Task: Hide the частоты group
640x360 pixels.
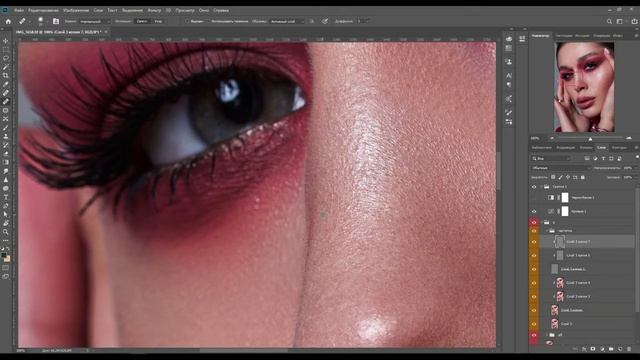Action: click(x=534, y=231)
